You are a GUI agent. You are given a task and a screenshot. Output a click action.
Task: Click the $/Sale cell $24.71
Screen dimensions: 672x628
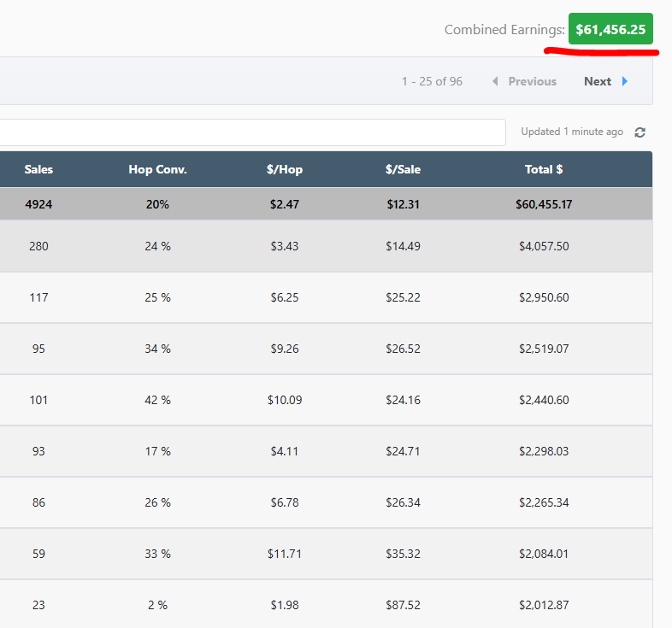(x=403, y=451)
